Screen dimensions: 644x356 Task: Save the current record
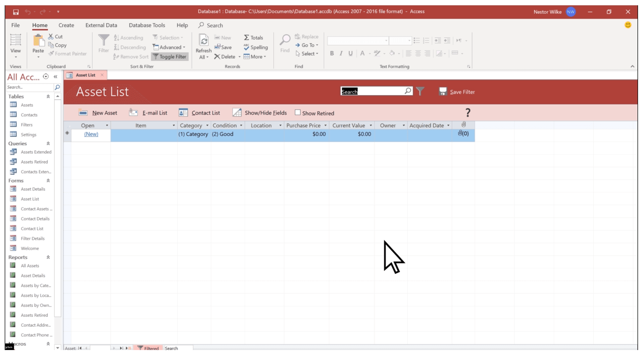[223, 47]
